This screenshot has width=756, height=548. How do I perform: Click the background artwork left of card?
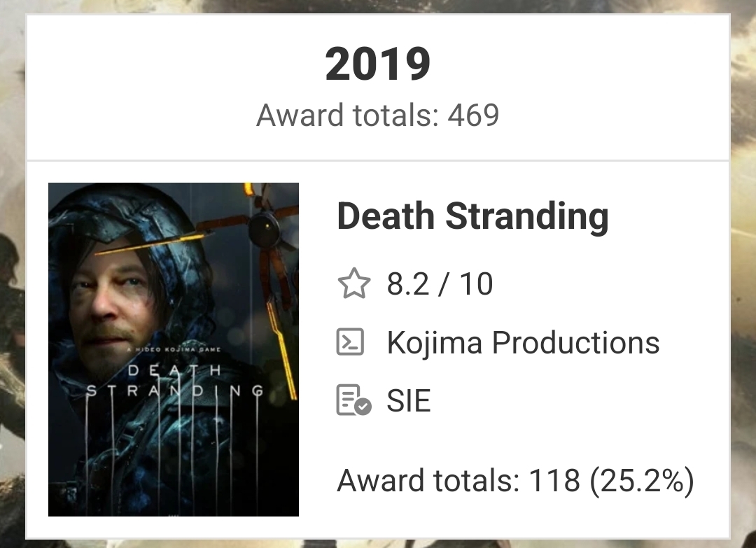pyautogui.click(x=12, y=280)
